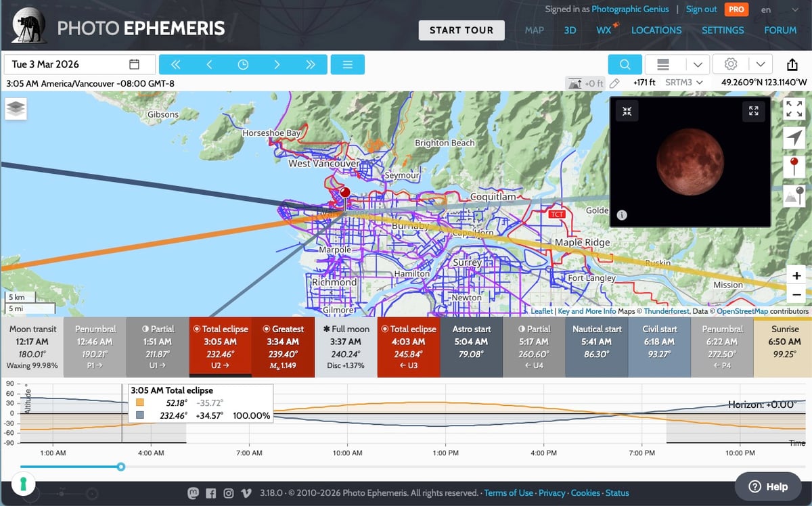Expand the moon preview to fullscreen
Image resolution: width=812 pixels, height=506 pixels.
(x=753, y=111)
